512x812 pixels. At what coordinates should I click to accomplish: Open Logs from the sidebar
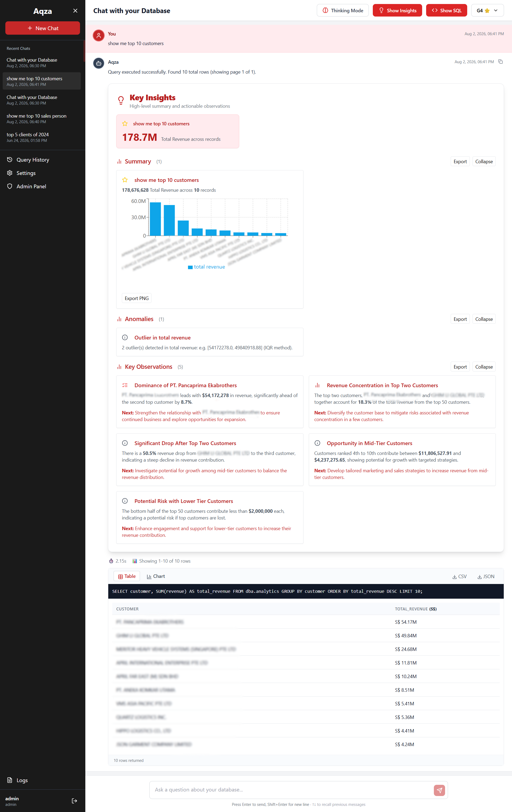click(22, 780)
